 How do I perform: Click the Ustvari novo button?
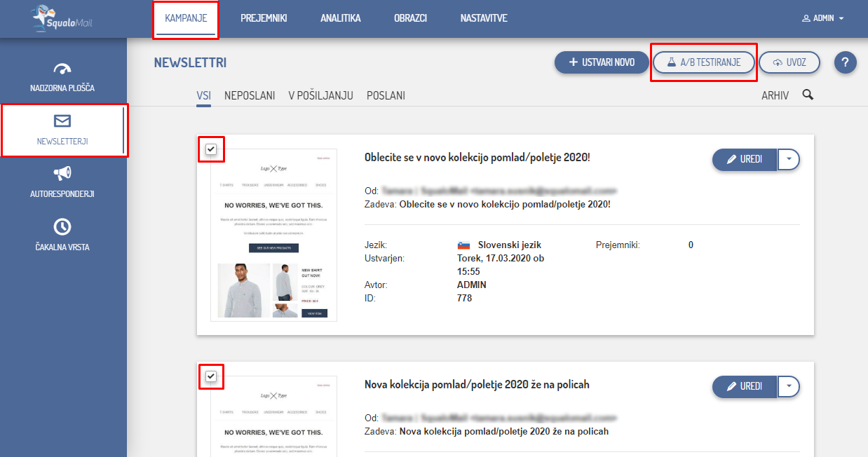(x=602, y=62)
